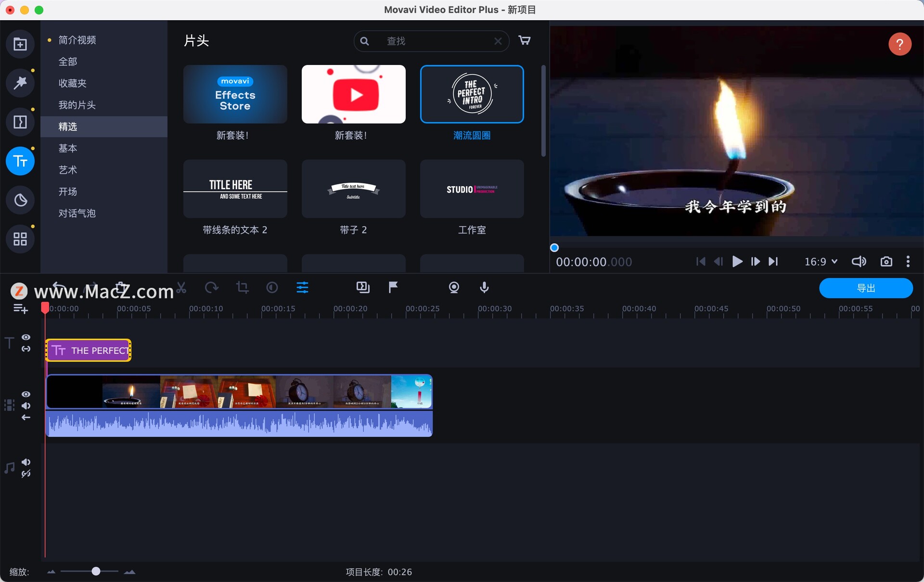
Task: Open the player three-dot more menu
Action: [908, 261]
